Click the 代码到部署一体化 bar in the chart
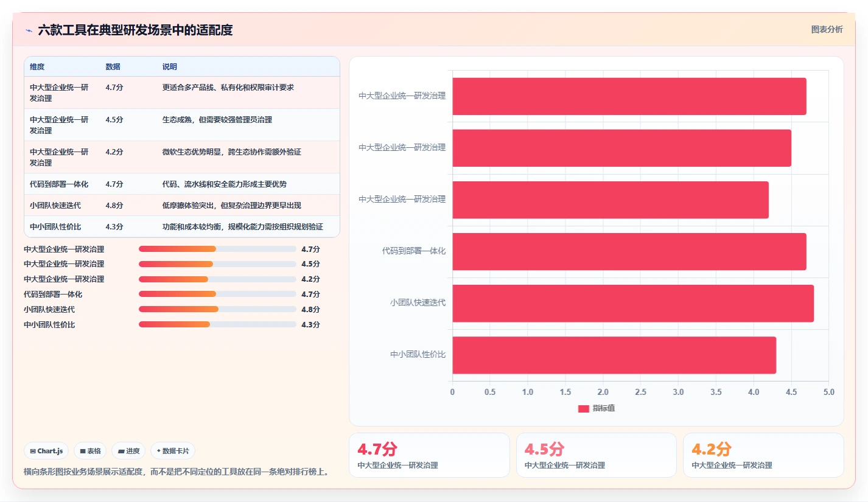Screen dimensions: 868x502 [629, 251]
